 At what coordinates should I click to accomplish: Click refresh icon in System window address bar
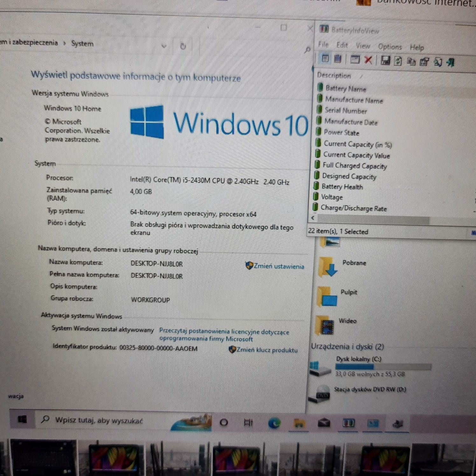click(183, 46)
